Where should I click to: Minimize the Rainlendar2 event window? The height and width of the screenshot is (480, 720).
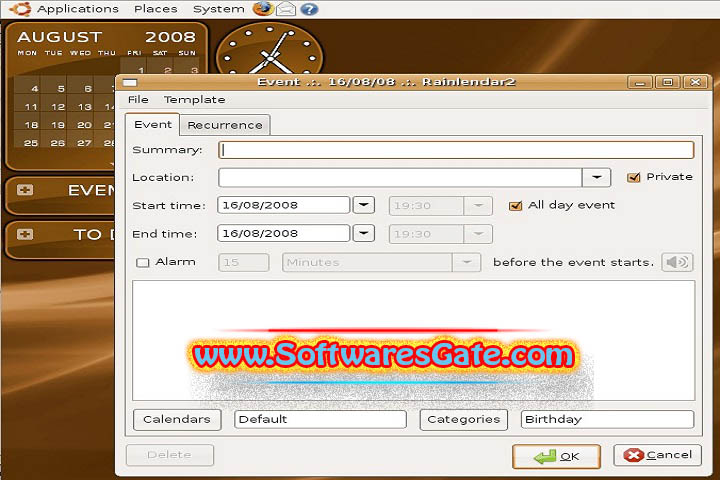pos(640,82)
